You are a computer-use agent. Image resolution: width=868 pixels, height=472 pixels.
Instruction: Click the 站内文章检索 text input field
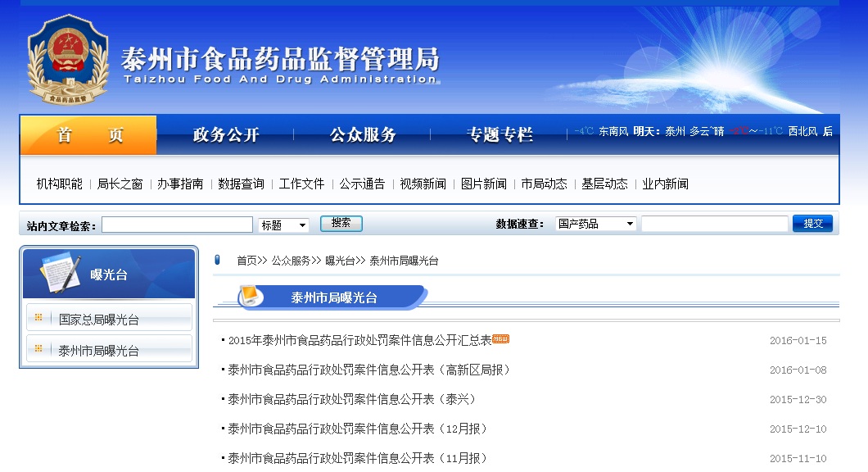[x=177, y=225]
